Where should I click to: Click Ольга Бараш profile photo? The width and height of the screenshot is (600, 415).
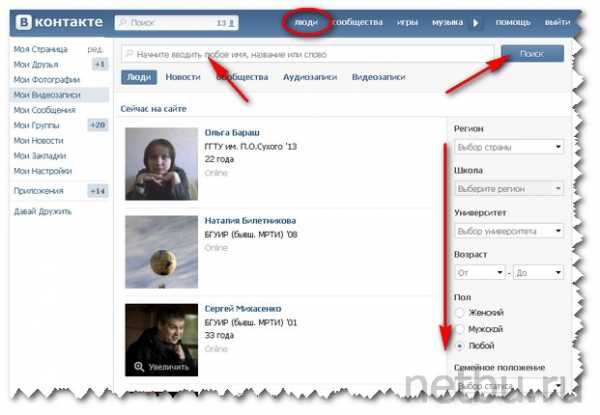[x=161, y=164]
